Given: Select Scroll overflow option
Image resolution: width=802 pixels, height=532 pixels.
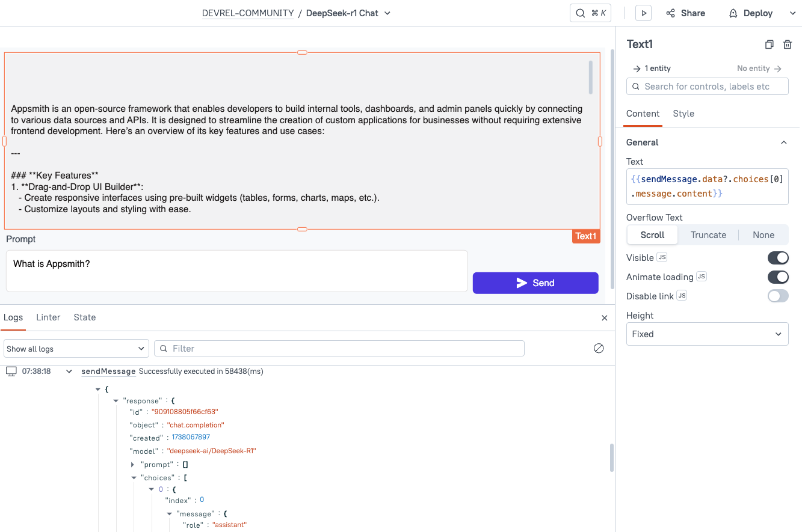Looking at the screenshot, I should pyautogui.click(x=653, y=235).
